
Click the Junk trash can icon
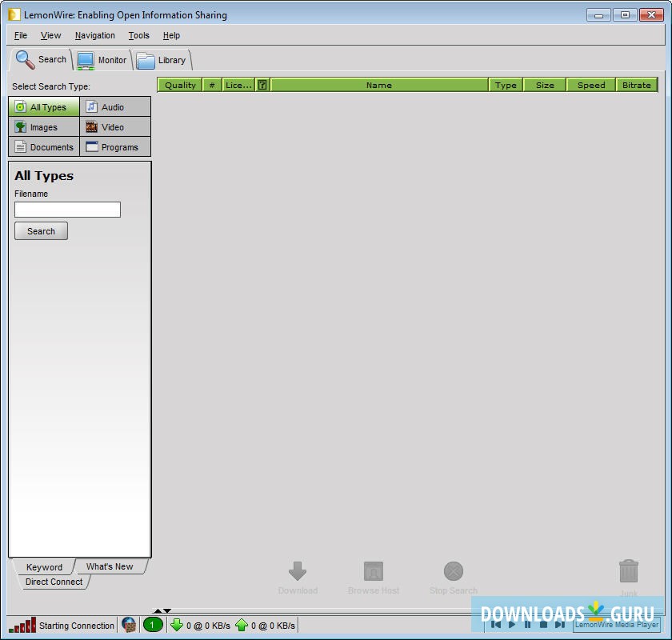[629, 571]
